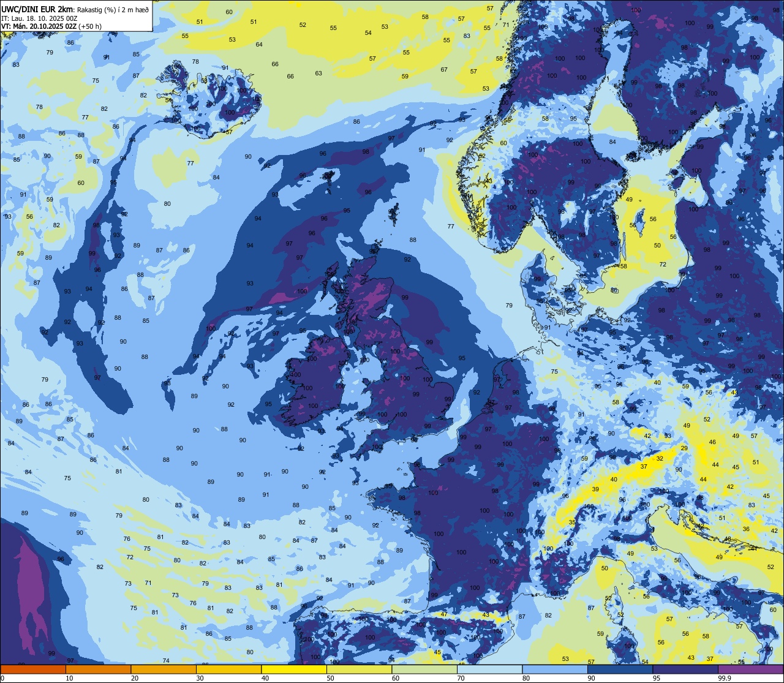The image size is (784, 683).
Task: Click the legend tick label "95"
Action: [x=657, y=678]
